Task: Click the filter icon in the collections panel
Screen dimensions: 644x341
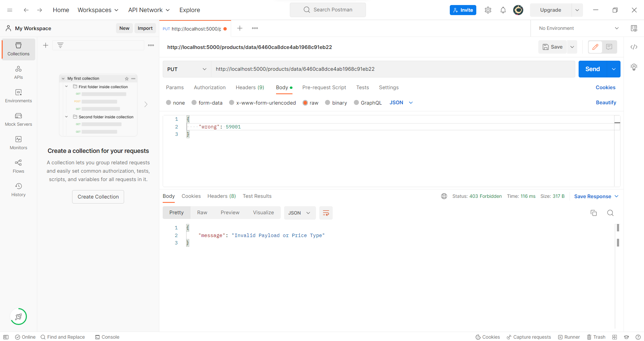Action: coord(60,45)
